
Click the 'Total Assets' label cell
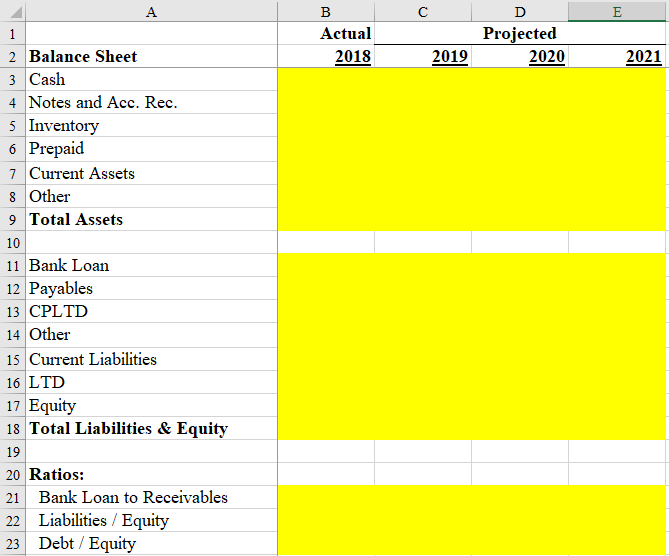pyautogui.click(x=151, y=219)
